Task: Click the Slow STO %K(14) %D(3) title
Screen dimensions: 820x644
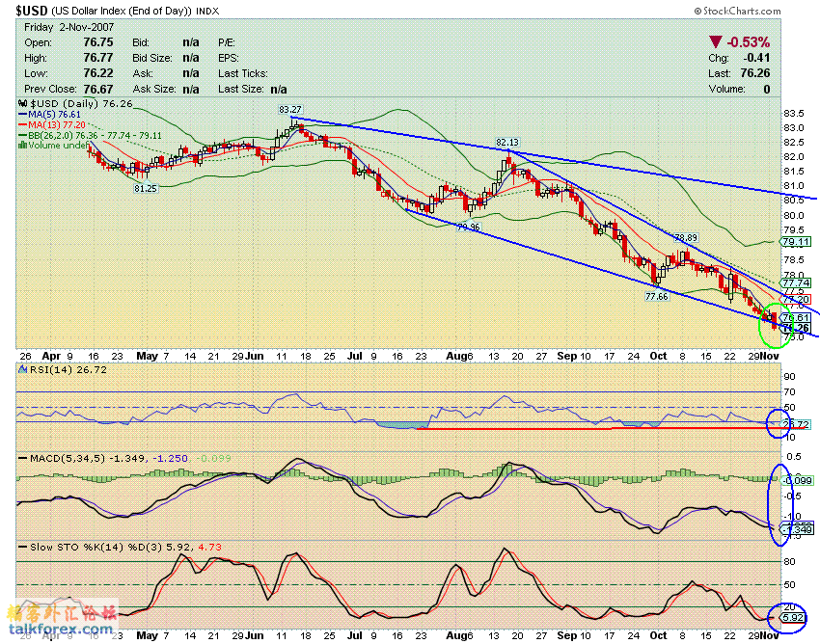Action: 96,548
